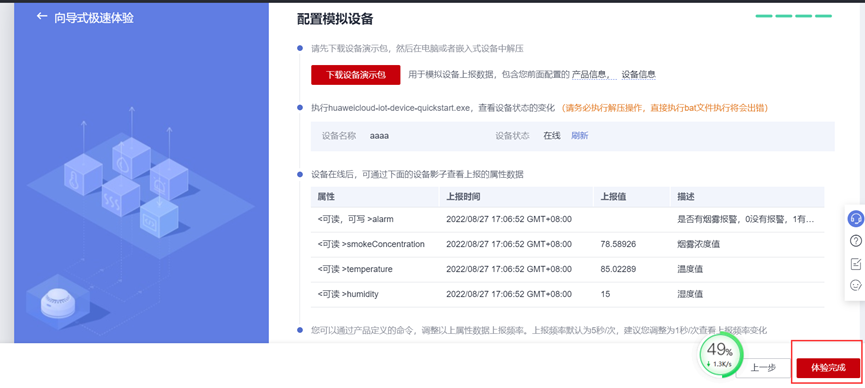Open customer service headset icon
The image size is (865, 388).
[x=856, y=219]
